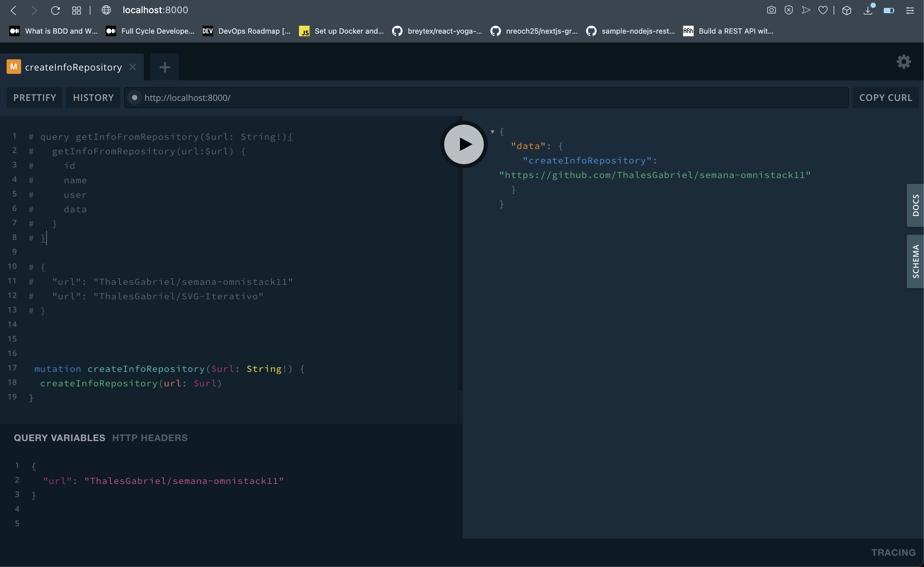Image resolution: width=924 pixels, height=567 pixels.
Task: Switch to the HTTP HEADERS tab
Action: click(x=150, y=438)
